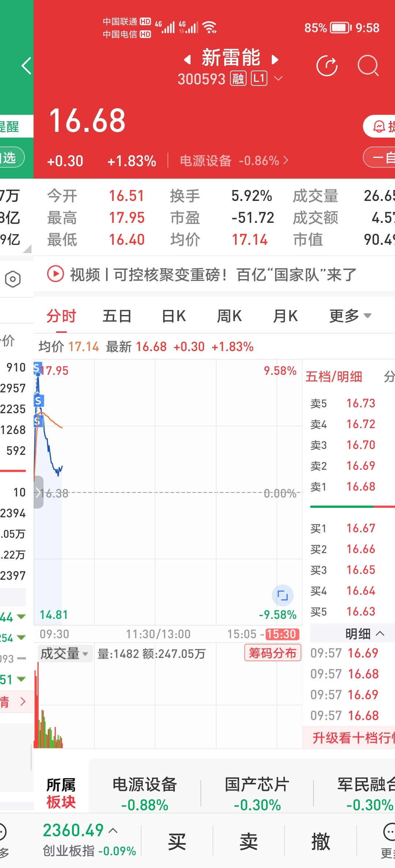
Task: Tap 买3 price 16.65
Action: pos(361,570)
